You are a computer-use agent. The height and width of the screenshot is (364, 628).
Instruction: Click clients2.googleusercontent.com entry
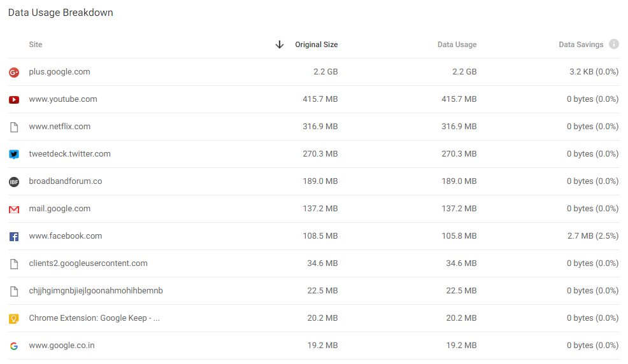88,263
